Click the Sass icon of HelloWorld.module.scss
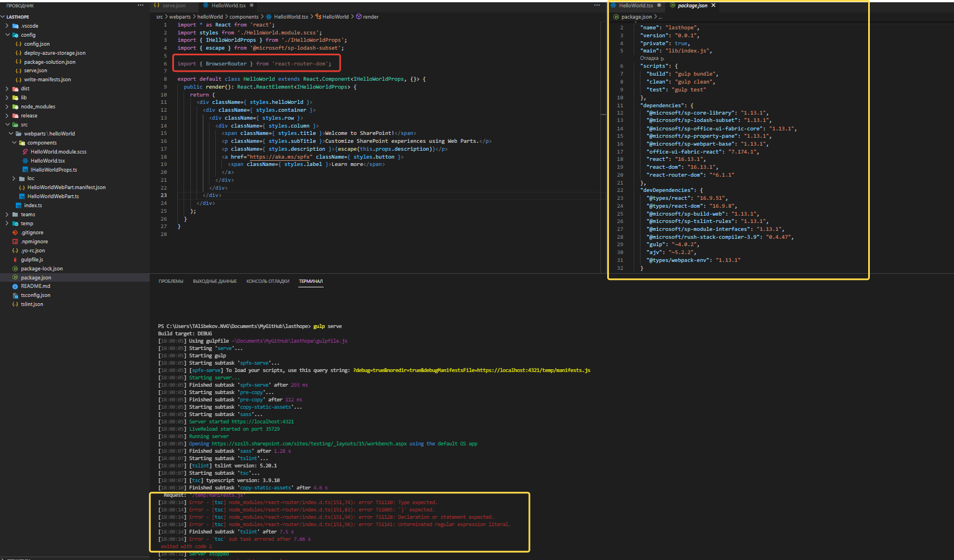954x560 pixels. [x=25, y=152]
